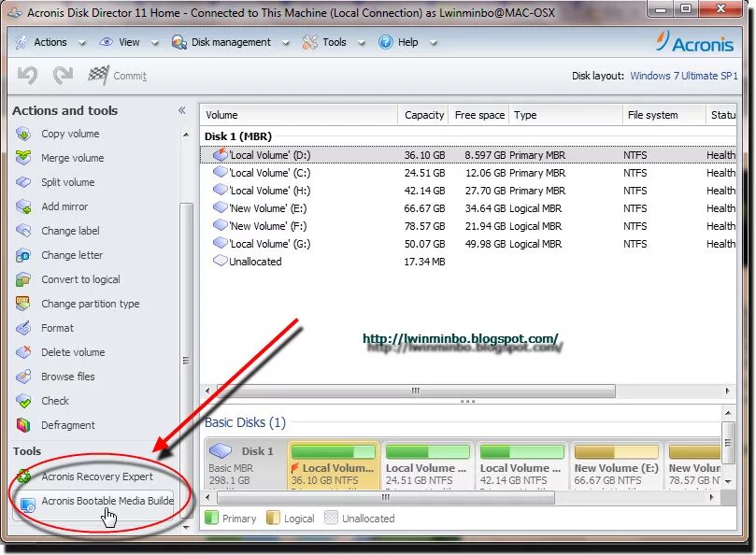
Task: Click the Split volume icon
Action: 23,182
